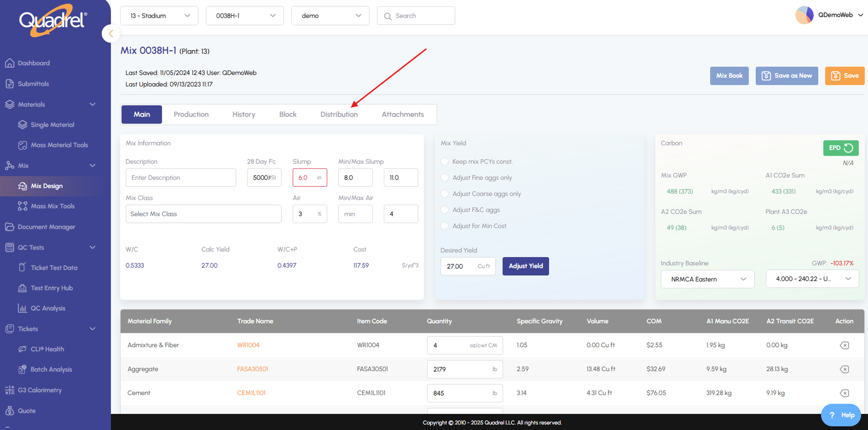Delete the Cement row via action icon

point(844,393)
